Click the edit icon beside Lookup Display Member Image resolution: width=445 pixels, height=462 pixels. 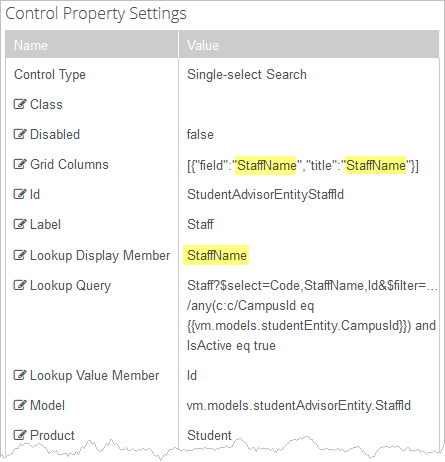[20, 255]
